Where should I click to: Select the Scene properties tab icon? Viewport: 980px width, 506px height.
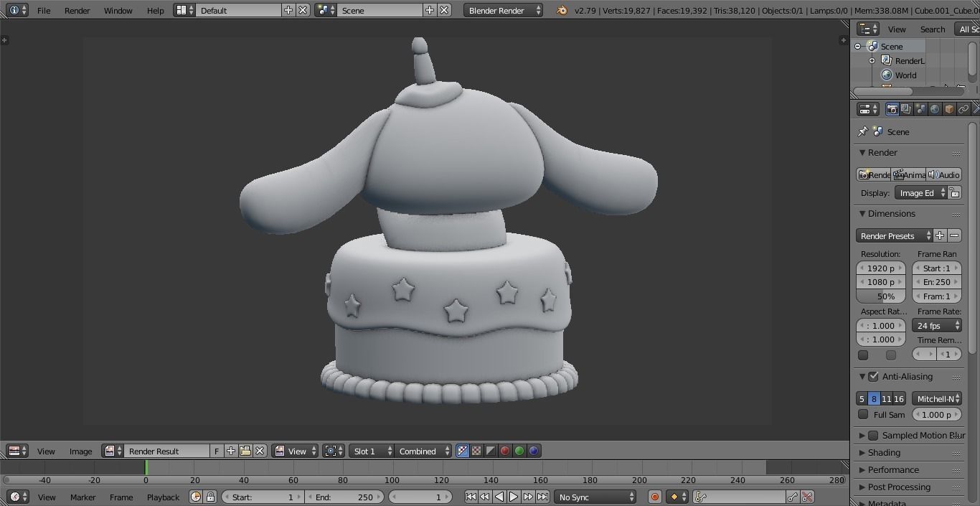pyautogui.click(x=920, y=109)
